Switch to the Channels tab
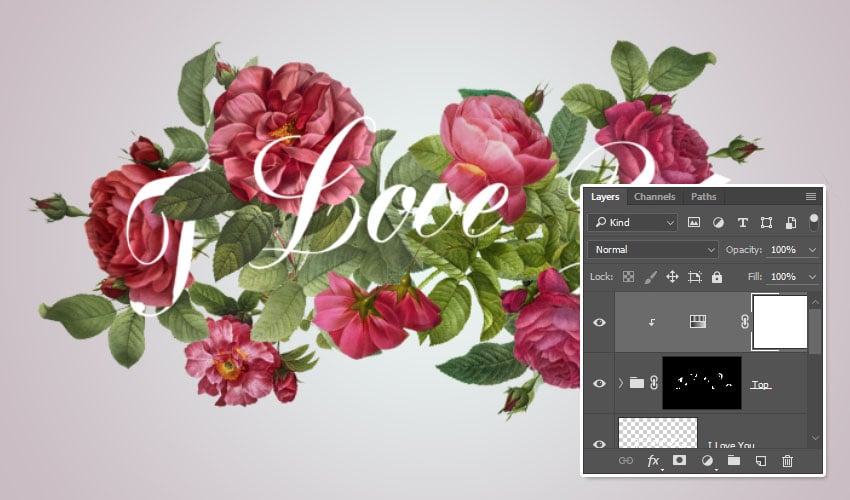Image resolution: width=850 pixels, height=500 pixels. click(x=654, y=197)
